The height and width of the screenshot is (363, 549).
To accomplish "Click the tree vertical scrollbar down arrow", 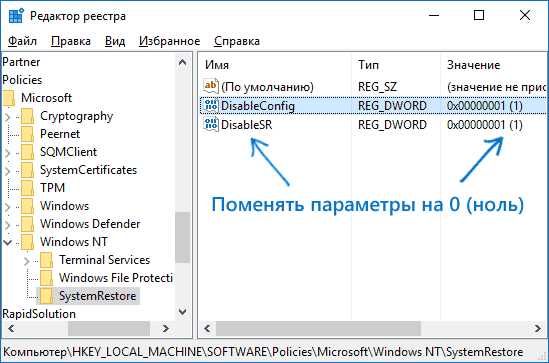I will point(182,312).
